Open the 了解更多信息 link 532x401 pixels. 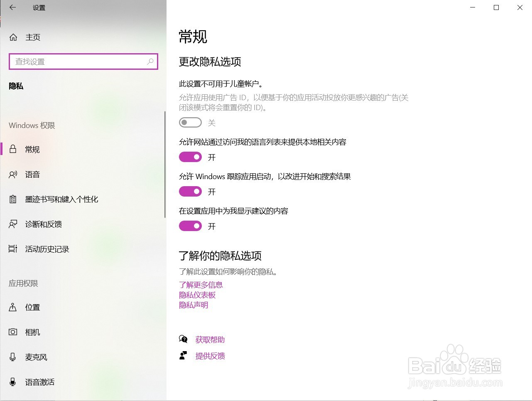pyautogui.click(x=201, y=285)
